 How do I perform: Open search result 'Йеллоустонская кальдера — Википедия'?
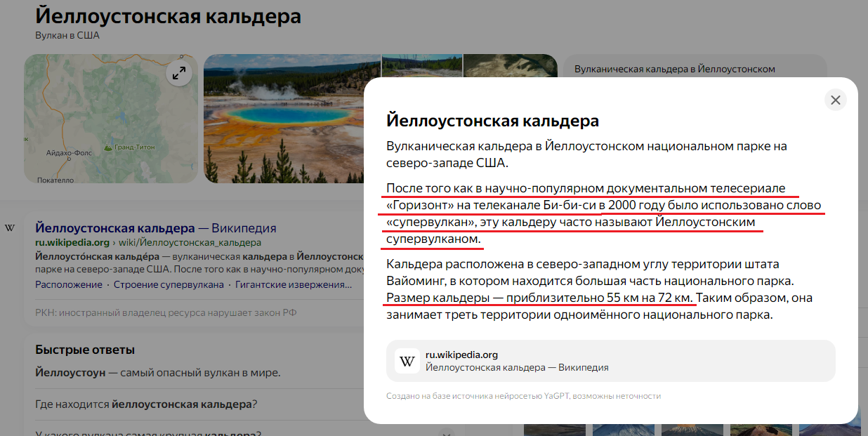156,228
